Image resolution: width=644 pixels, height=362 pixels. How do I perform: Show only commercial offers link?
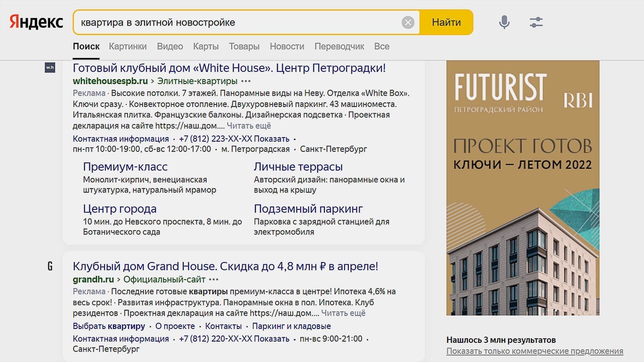click(534, 351)
